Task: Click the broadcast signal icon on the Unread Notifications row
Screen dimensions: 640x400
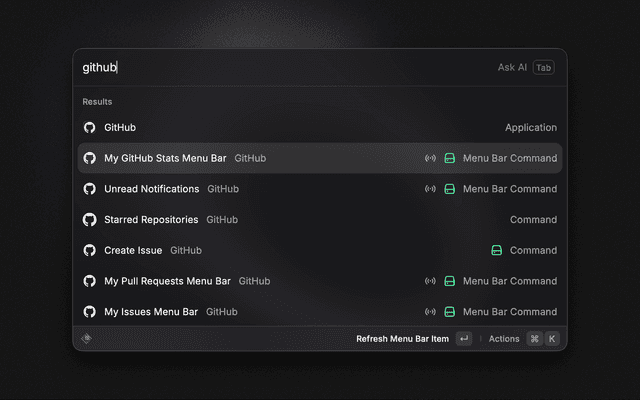Action: coord(430,189)
